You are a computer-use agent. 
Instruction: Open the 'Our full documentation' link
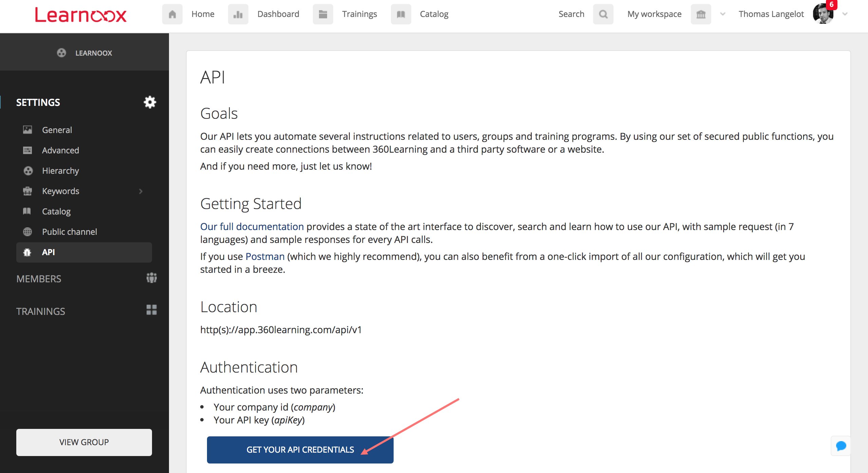point(252,226)
